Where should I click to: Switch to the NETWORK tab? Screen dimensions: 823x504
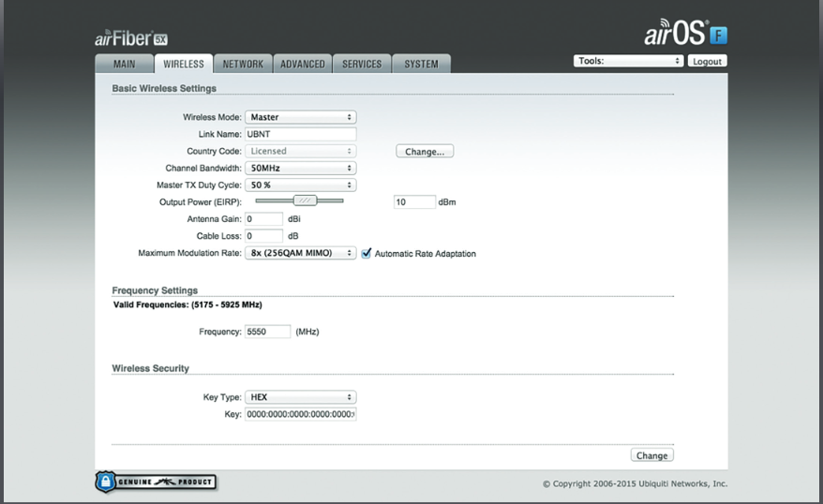[x=243, y=64]
